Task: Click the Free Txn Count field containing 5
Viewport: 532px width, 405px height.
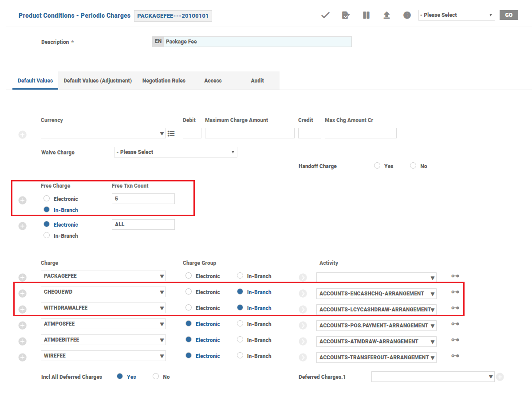Action: (x=143, y=199)
